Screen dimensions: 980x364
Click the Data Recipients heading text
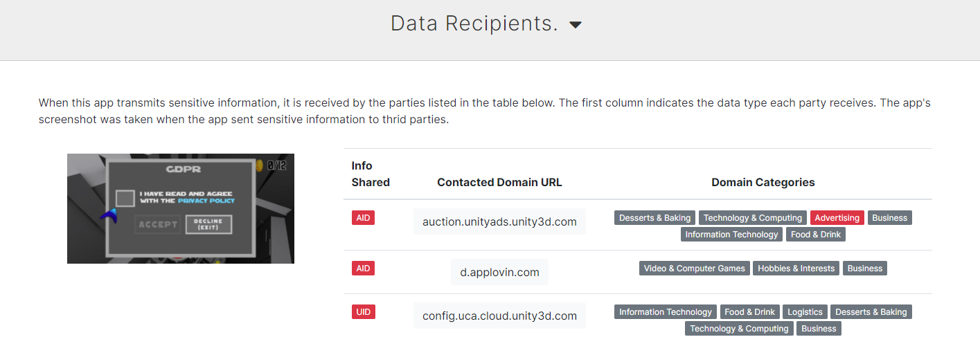coord(474,24)
